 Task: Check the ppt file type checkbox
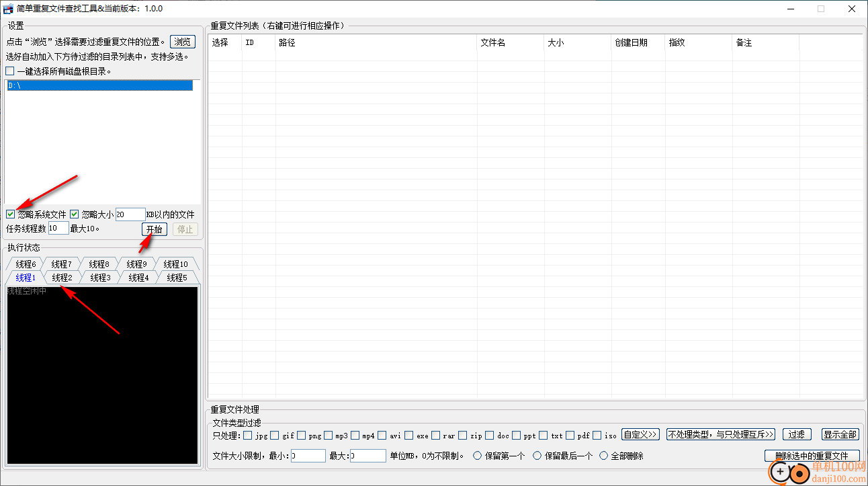click(517, 435)
